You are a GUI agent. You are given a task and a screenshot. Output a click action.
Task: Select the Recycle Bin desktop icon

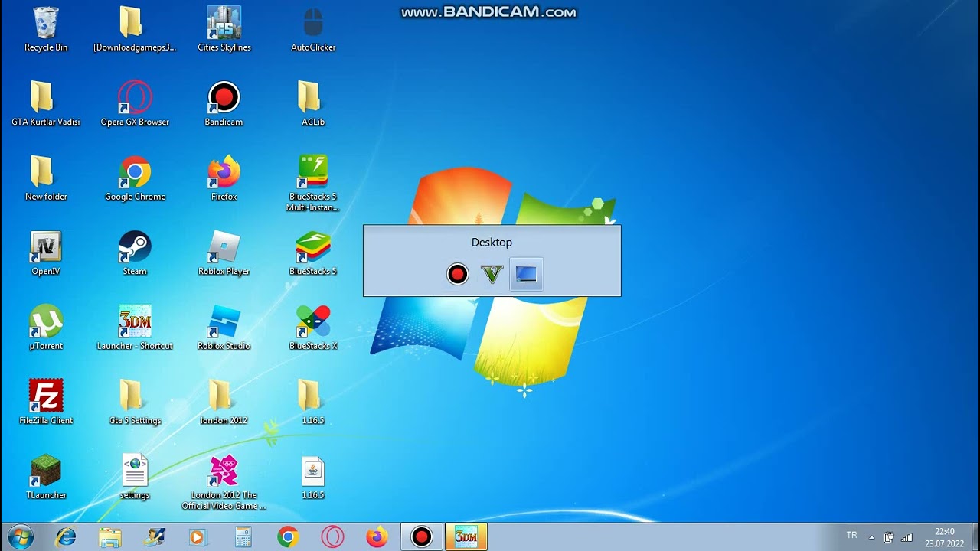pyautogui.click(x=46, y=30)
